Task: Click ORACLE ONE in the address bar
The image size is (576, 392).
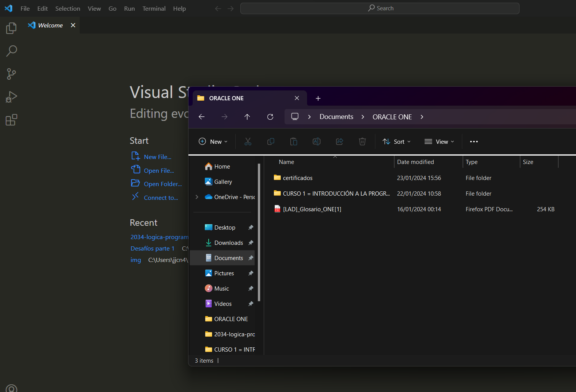Action: [x=392, y=117]
